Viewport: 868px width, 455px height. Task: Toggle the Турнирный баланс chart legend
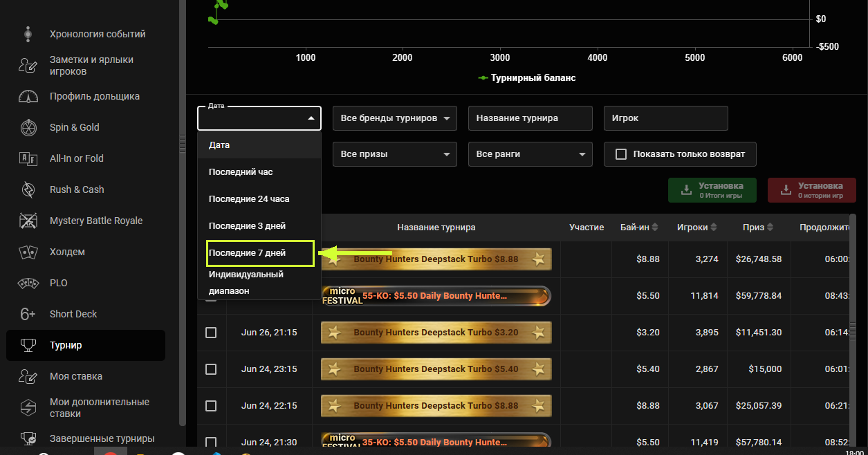tap(527, 78)
